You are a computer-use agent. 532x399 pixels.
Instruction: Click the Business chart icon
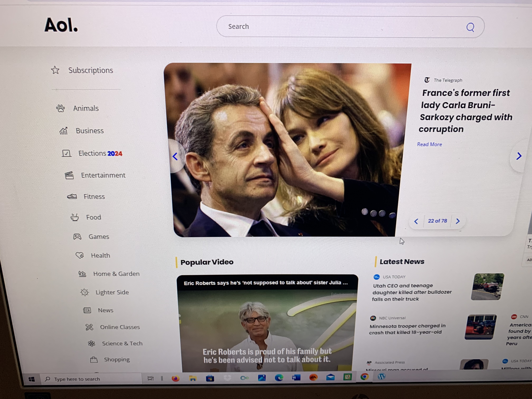tap(63, 131)
